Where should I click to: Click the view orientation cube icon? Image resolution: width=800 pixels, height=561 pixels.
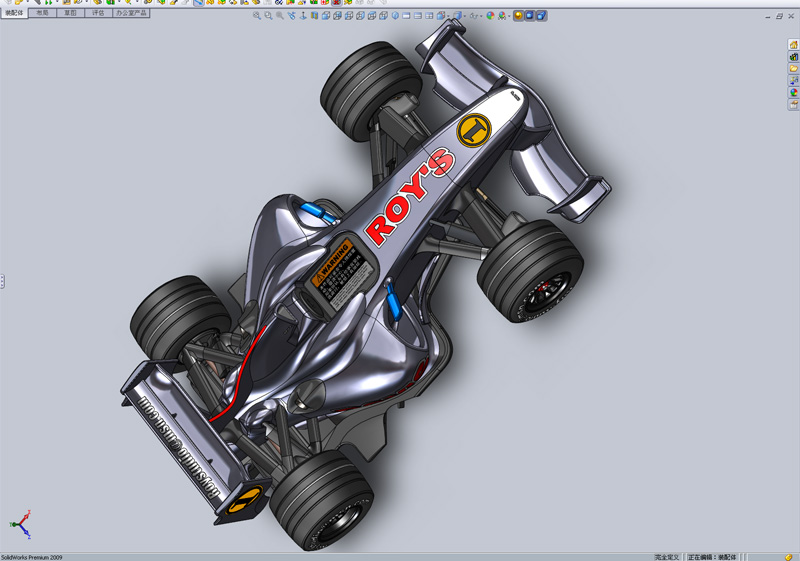click(x=441, y=16)
